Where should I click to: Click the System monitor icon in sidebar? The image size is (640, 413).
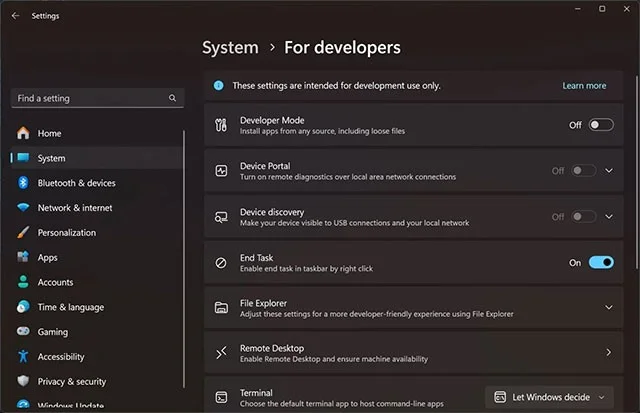(23, 158)
